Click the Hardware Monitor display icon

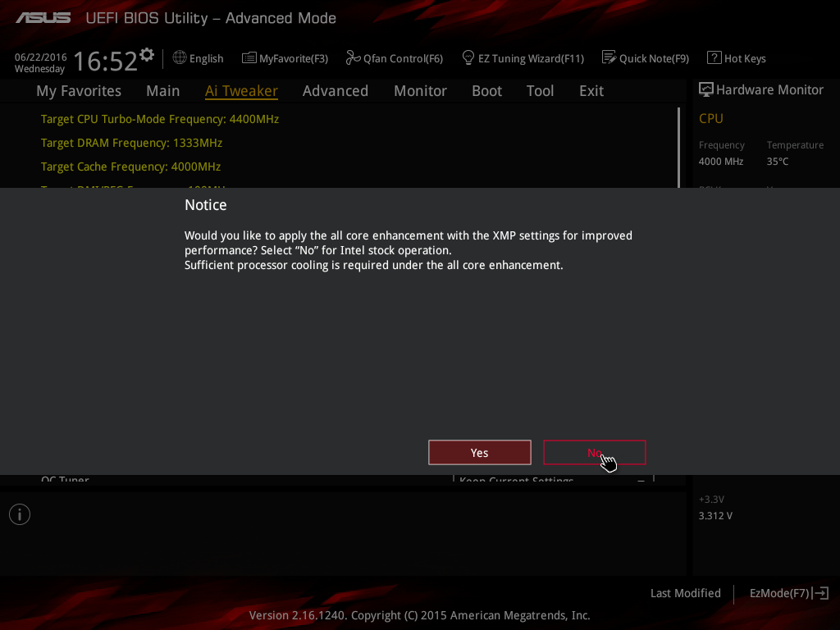click(706, 90)
